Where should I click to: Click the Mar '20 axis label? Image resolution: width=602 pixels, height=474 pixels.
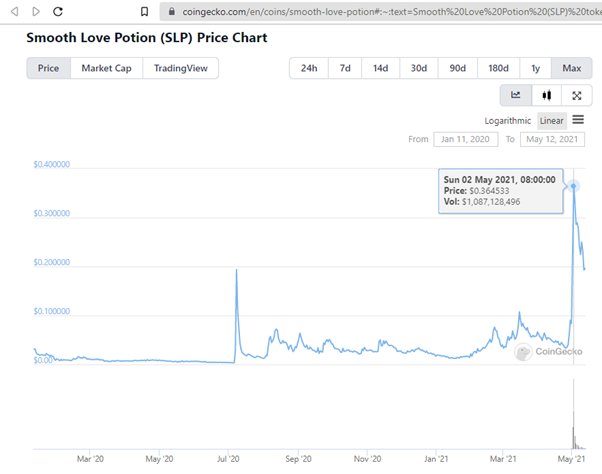coord(90,459)
